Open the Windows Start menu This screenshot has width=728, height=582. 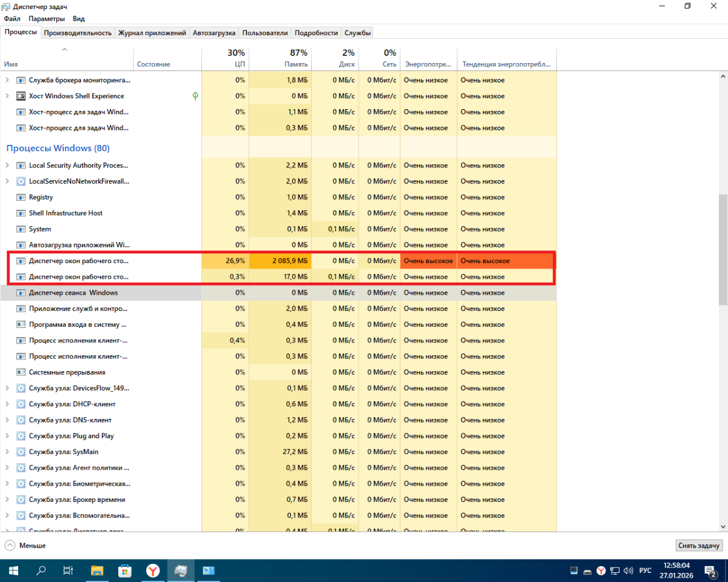click(x=12, y=570)
